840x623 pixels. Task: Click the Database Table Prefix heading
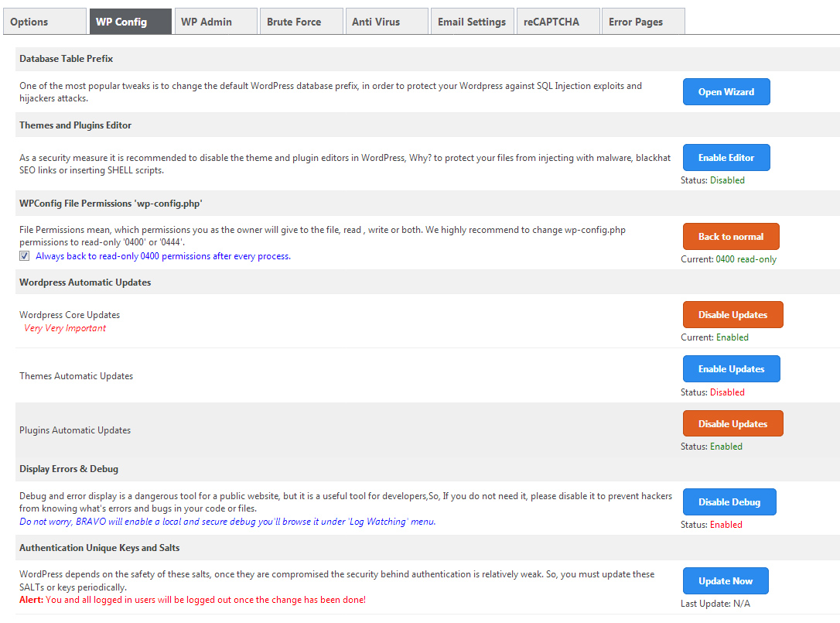pos(67,59)
